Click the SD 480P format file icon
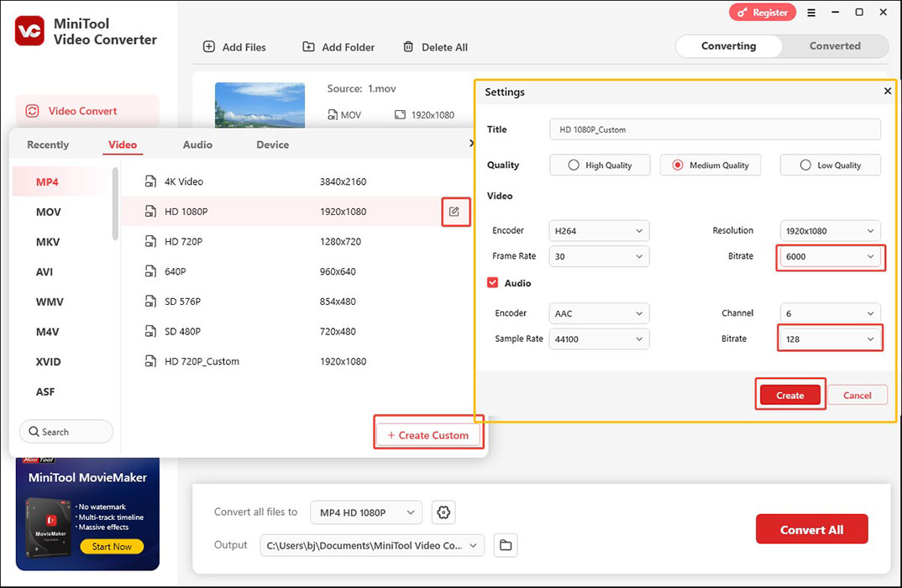 click(150, 331)
